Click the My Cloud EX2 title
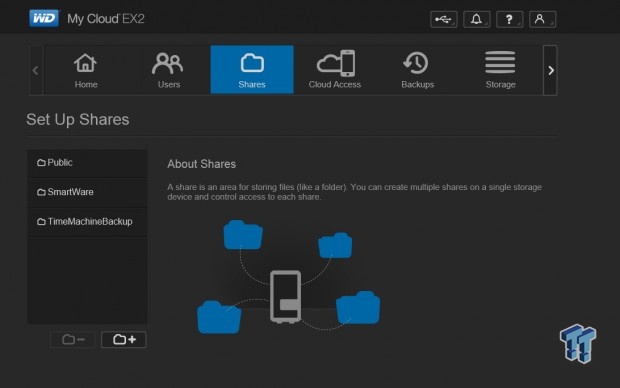The width and height of the screenshot is (620, 388). pos(106,19)
